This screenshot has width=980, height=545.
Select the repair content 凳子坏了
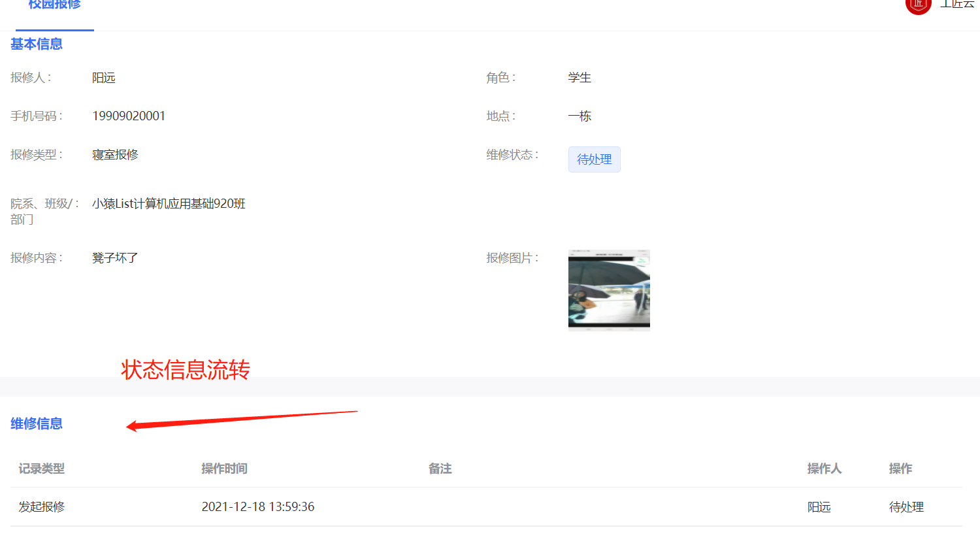(114, 257)
